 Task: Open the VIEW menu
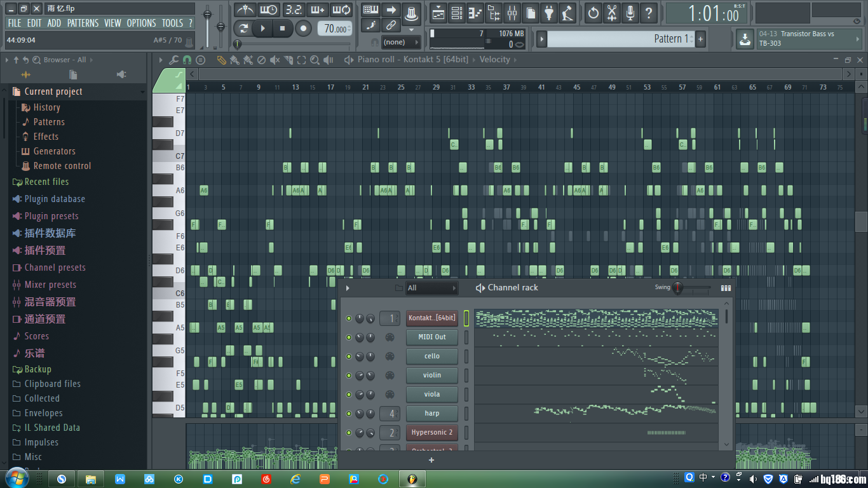[x=112, y=23]
